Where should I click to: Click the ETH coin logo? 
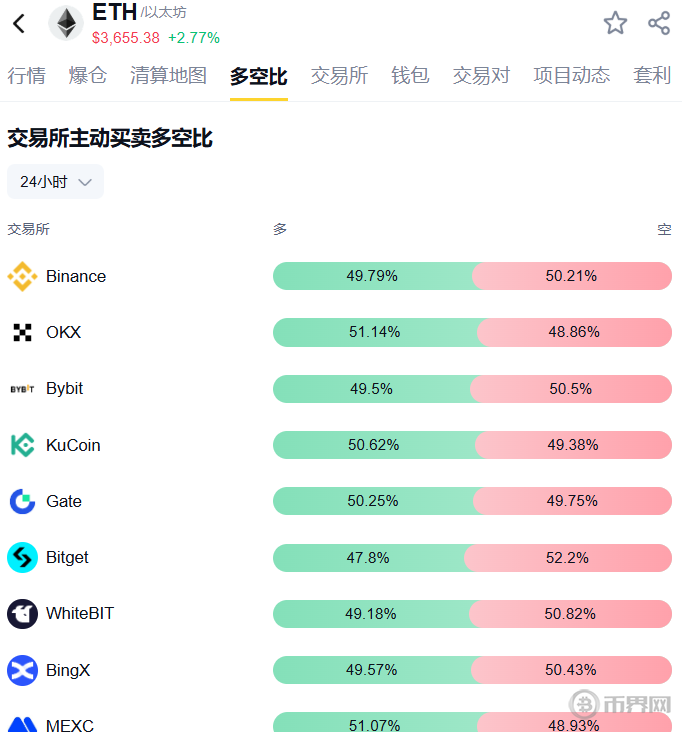pyautogui.click(x=66, y=24)
